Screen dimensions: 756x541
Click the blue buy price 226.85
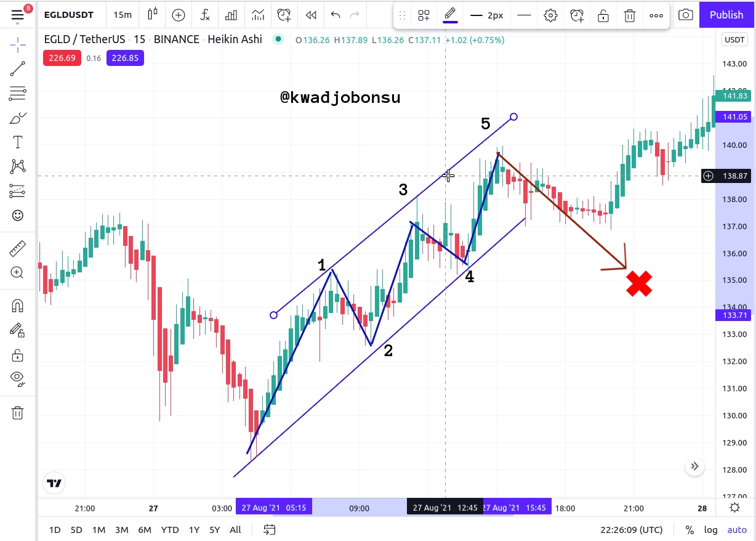tap(125, 58)
